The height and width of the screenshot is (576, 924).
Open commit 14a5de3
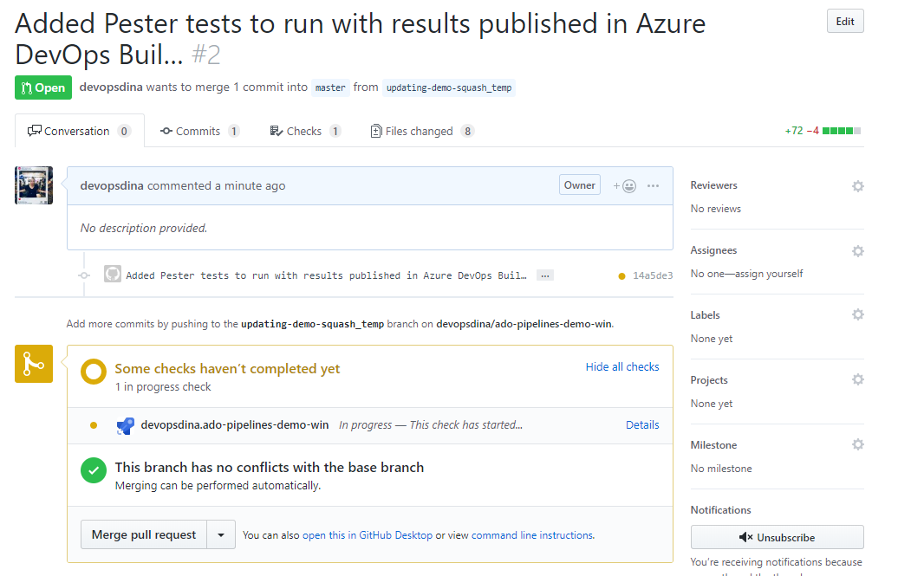(x=653, y=275)
